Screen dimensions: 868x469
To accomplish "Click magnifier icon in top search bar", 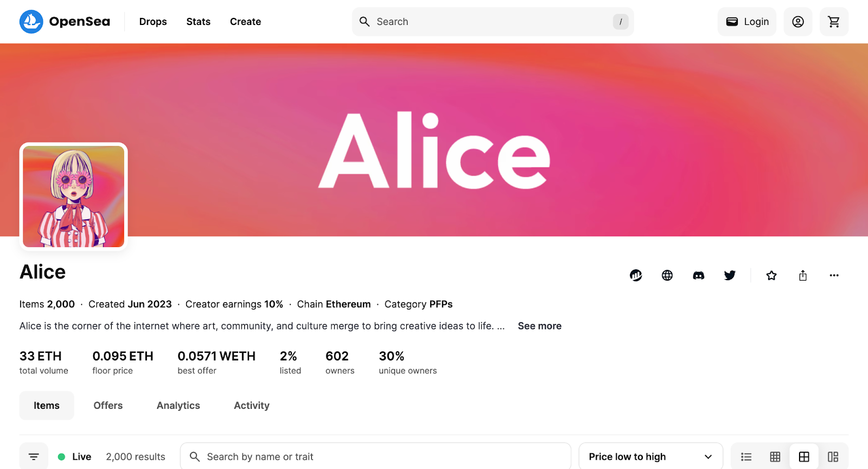I will (365, 22).
